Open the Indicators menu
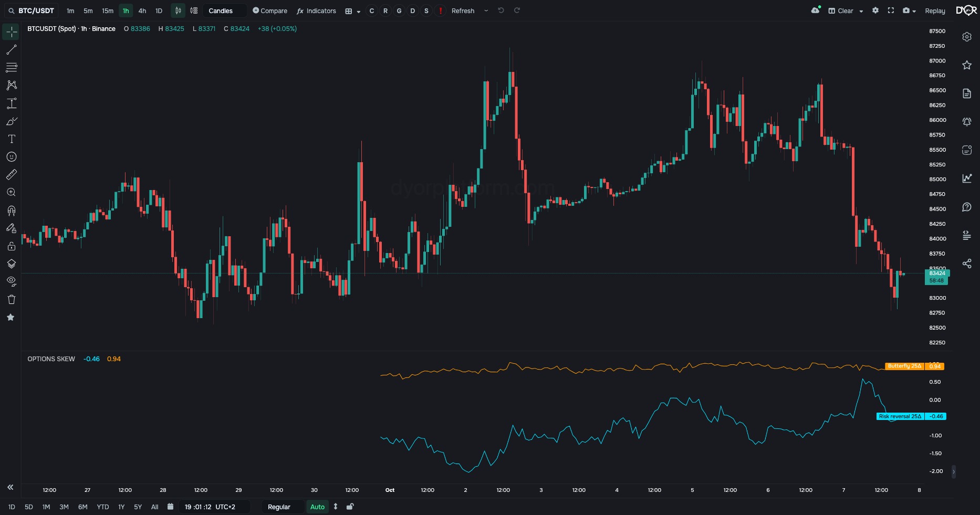 [316, 10]
